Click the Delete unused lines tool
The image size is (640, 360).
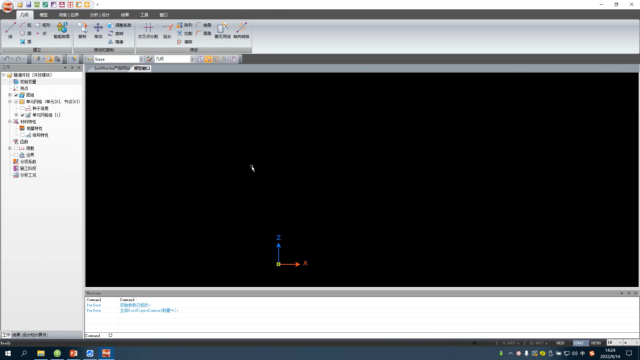(222, 30)
